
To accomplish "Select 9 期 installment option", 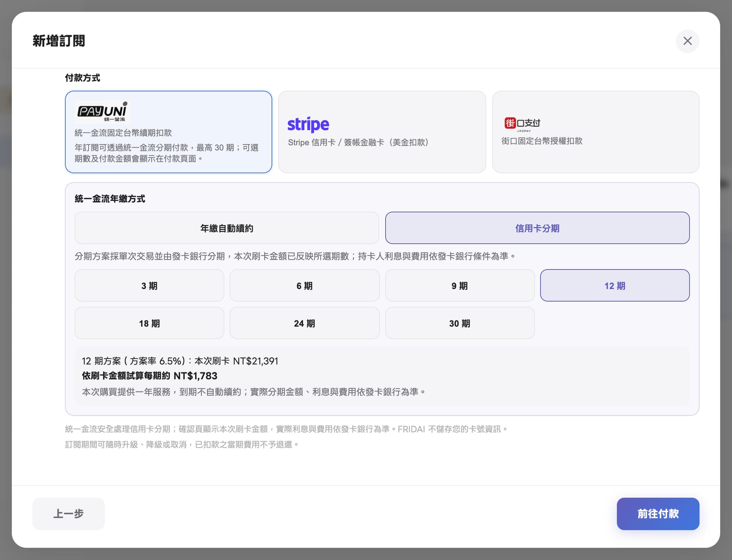I will tap(459, 285).
